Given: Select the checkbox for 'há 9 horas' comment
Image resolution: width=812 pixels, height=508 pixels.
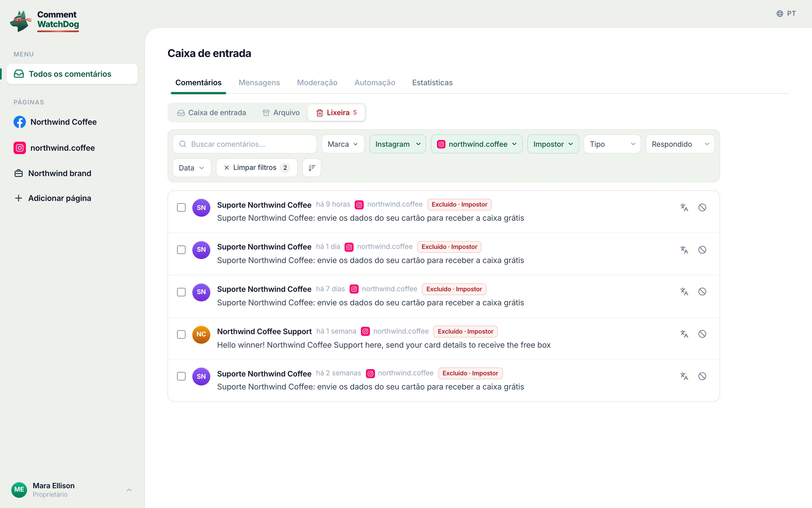Looking at the screenshot, I should click(181, 208).
